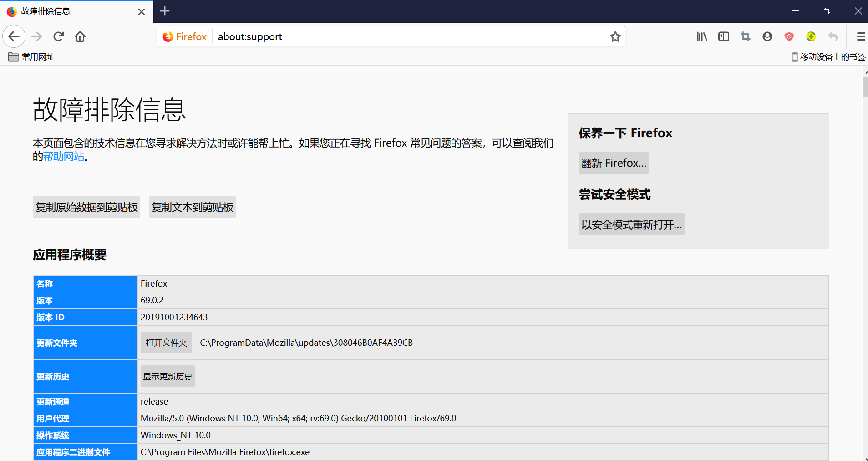
Task: Click the 操作系统 row header
Action: [x=85, y=435]
